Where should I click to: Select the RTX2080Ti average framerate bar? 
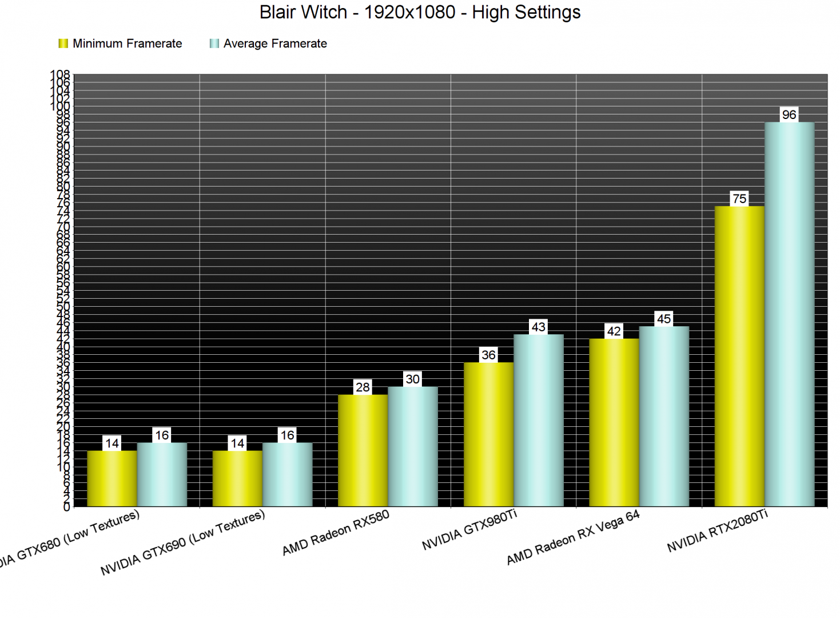coord(789,315)
